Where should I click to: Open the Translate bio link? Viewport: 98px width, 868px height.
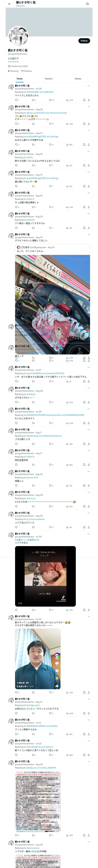(x=14, y=62)
